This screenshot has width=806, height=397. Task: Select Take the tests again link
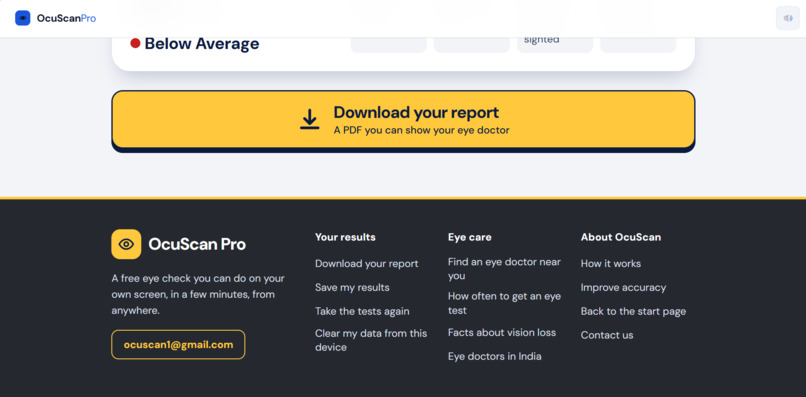pos(362,311)
